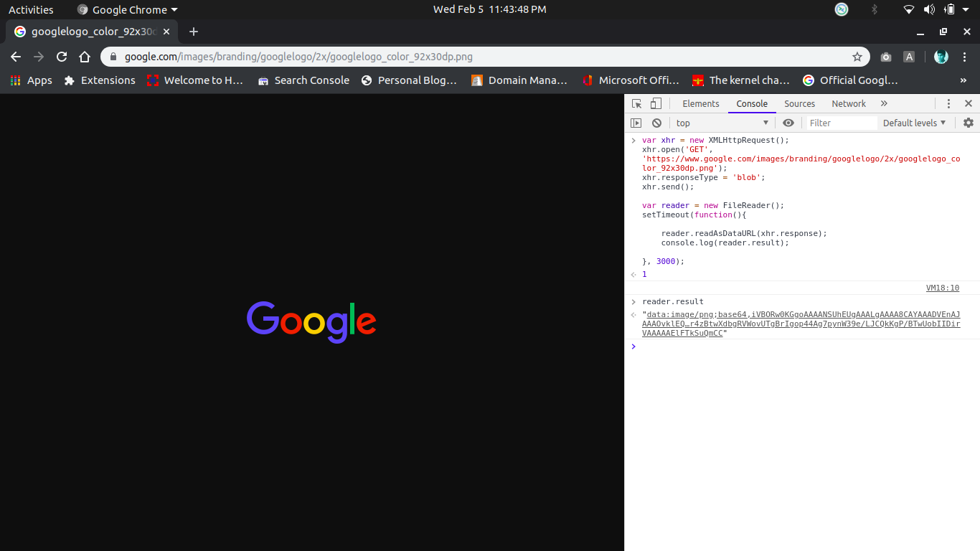This screenshot has width=980, height=551.
Task: Click the camera extension icon
Action: (x=886, y=57)
